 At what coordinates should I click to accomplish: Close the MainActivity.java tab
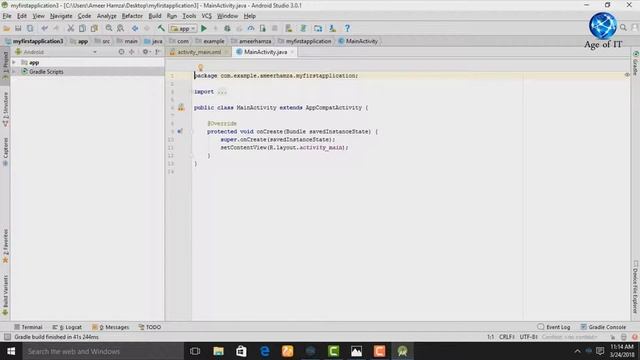pos(292,52)
